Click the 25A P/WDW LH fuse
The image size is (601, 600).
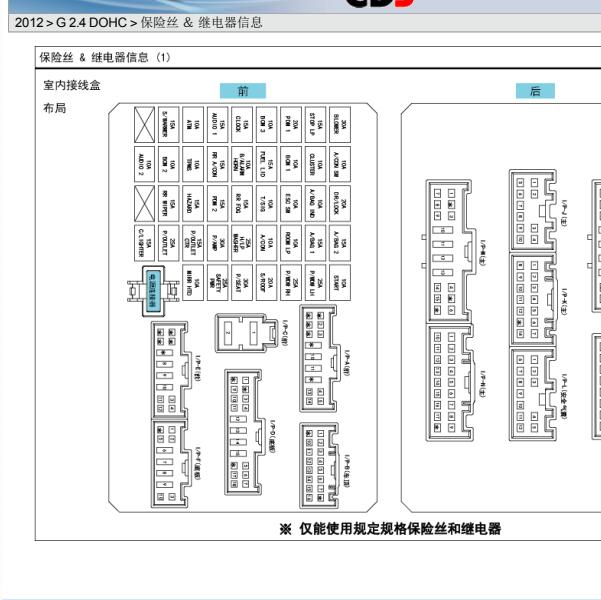315,283
